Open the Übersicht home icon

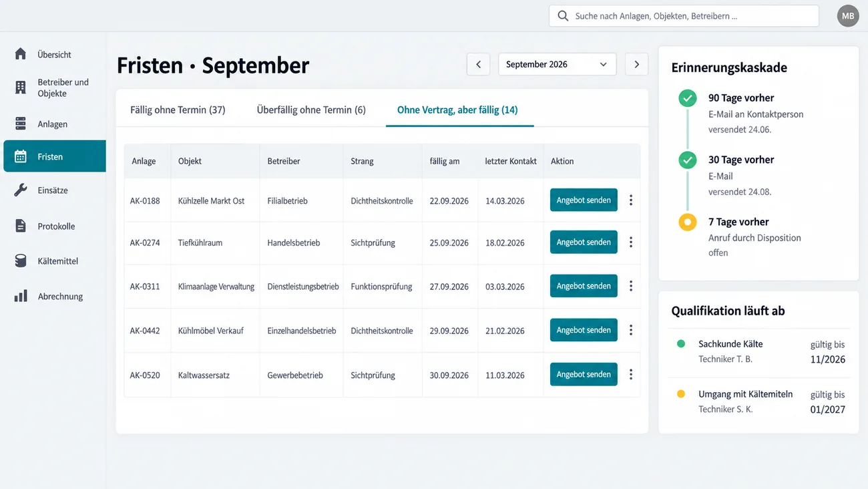click(21, 54)
